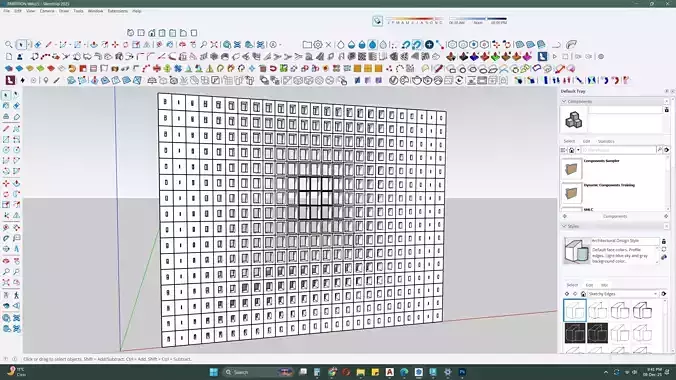Select the first highlighted style thumbnail
Viewport: 676px width, 380px height.
coord(575,310)
